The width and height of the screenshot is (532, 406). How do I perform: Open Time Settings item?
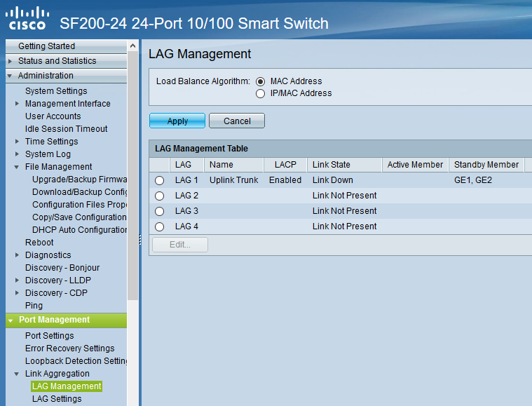(x=52, y=141)
